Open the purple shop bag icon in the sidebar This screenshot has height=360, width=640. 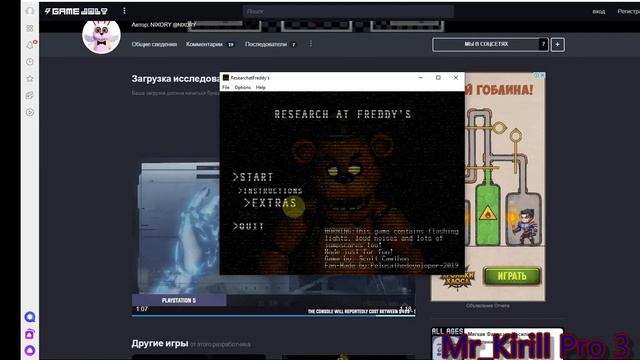coord(30,334)
